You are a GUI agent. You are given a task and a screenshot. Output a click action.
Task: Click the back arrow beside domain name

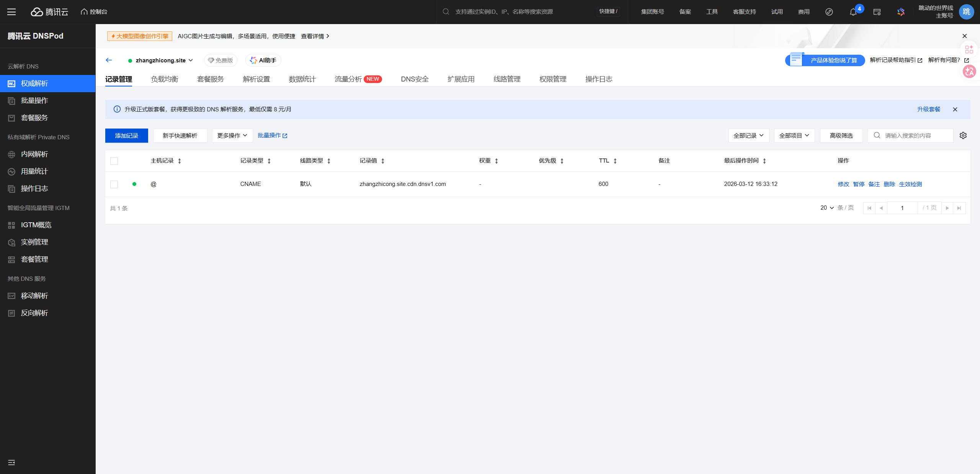tap(109, 60)
